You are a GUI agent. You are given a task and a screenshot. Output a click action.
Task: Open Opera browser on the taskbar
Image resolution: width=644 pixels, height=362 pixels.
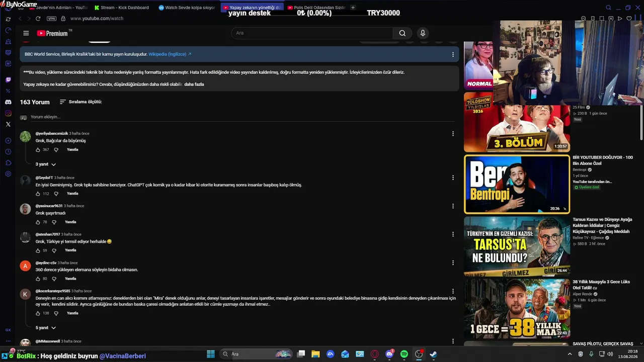pyautogui.click(x=375, y=354)
